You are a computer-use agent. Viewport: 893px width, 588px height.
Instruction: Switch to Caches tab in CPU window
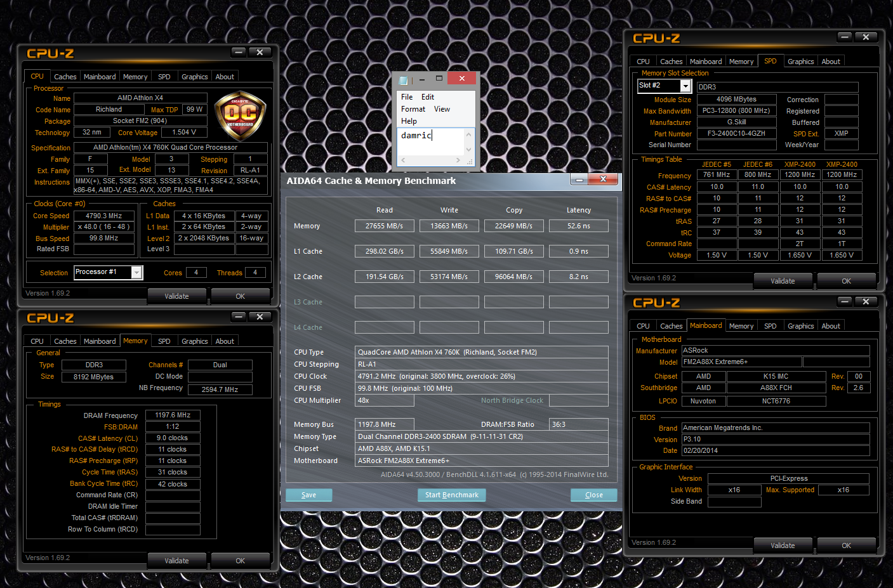[65, 77]
